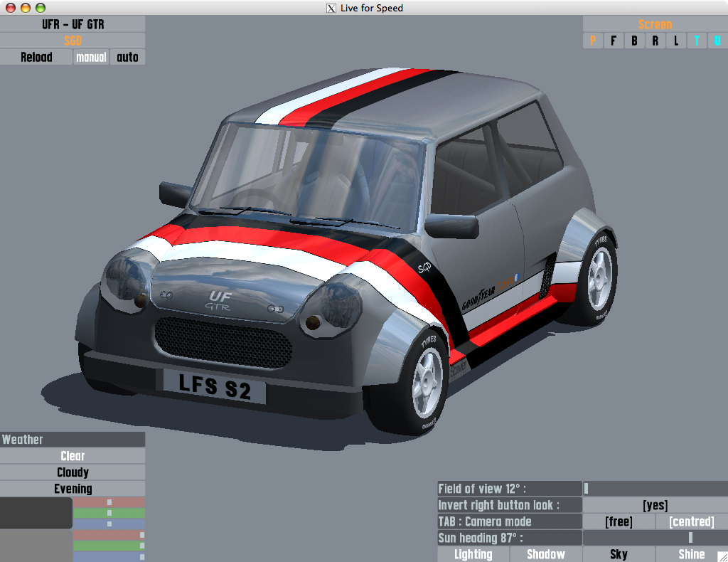Screen dimensions: 728x562
Task: Click the Field of view slider bar
Action: pos(655,489)
